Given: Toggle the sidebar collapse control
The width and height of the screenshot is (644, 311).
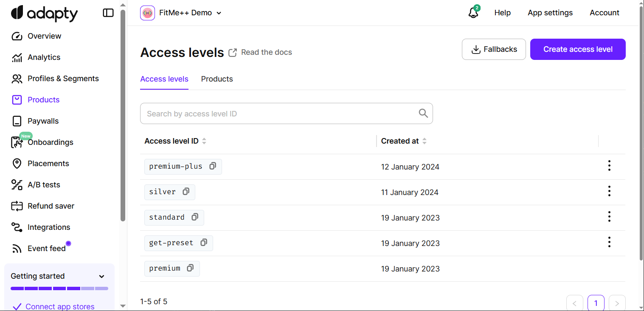Looking at the screenshot, I should (x=108, y=13).
